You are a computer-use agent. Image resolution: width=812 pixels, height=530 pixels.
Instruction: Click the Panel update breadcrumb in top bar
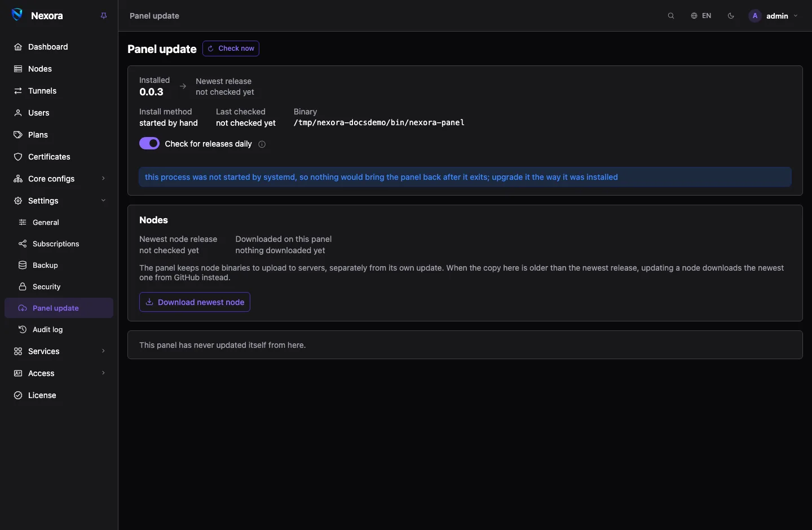(x=155, y=16)
